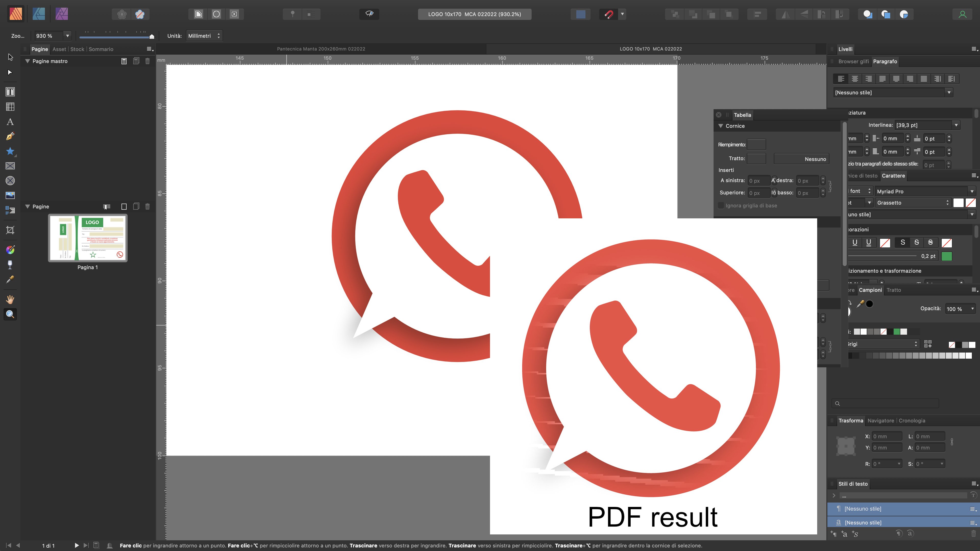Open the Browser glifi tab
Screen dimensions: 980x551
coord(853,61)
